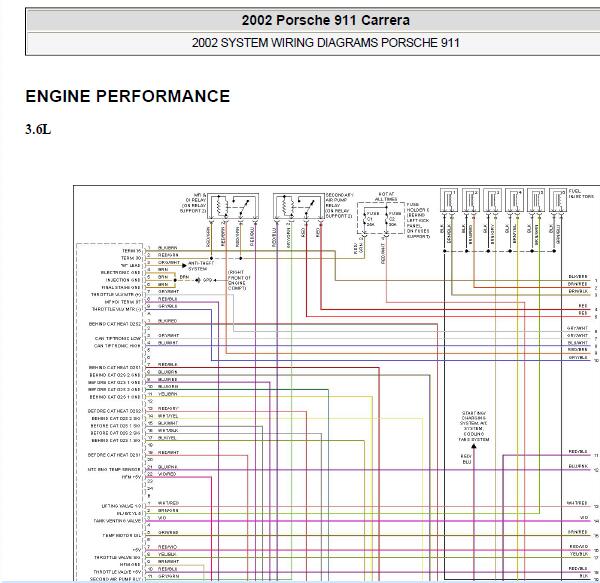This screenshot has width=600, height=583.
Task: Click the arrow pointing to Anti-Theft System
Action: (x=184, y=265)
